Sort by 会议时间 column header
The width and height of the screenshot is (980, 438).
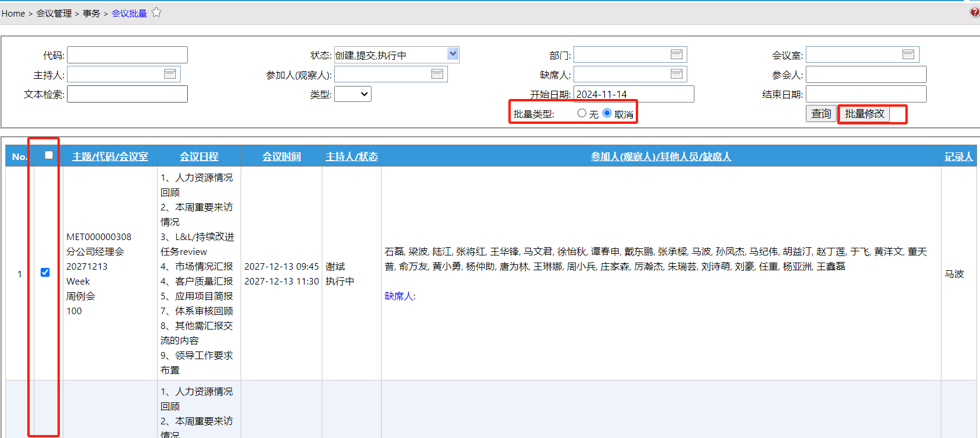click(281, 156)
